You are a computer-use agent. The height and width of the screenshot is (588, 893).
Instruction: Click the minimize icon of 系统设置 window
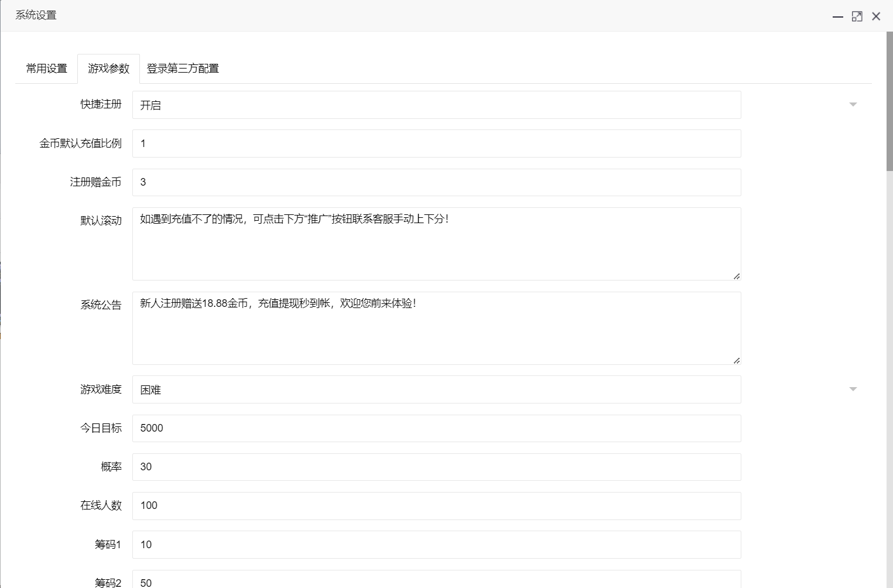[x=837, y=16]
